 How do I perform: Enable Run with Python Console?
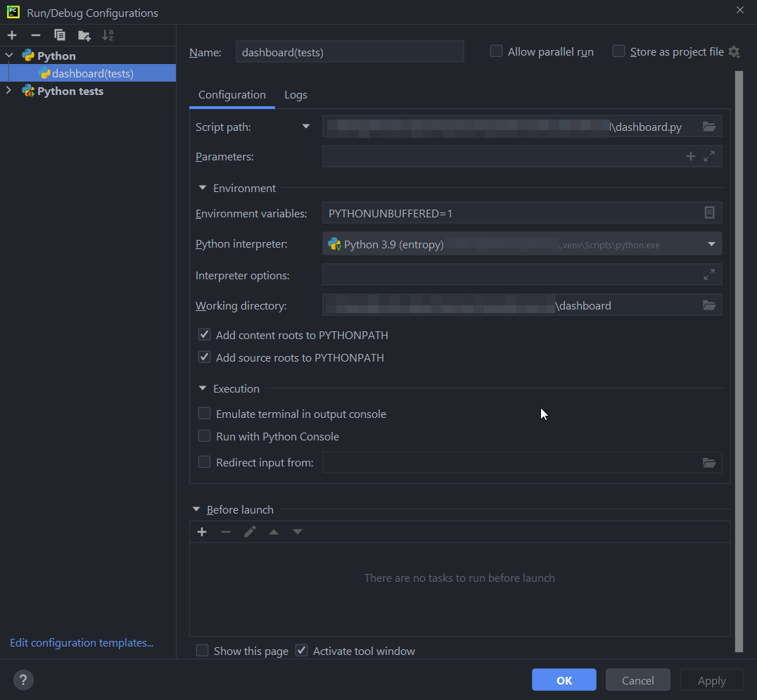(x=204, y=436)
